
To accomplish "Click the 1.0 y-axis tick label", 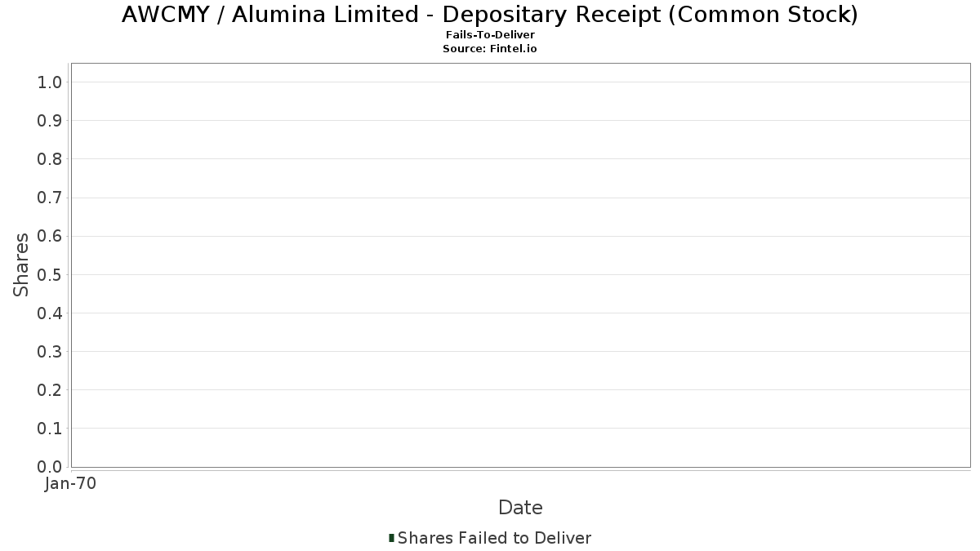I will pos(50,82).
